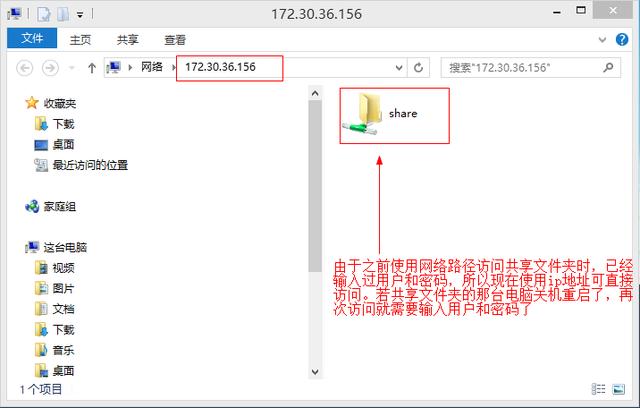Refresh the current network location
The width and height of the screenshot is (640, 408).
(418, 67)
